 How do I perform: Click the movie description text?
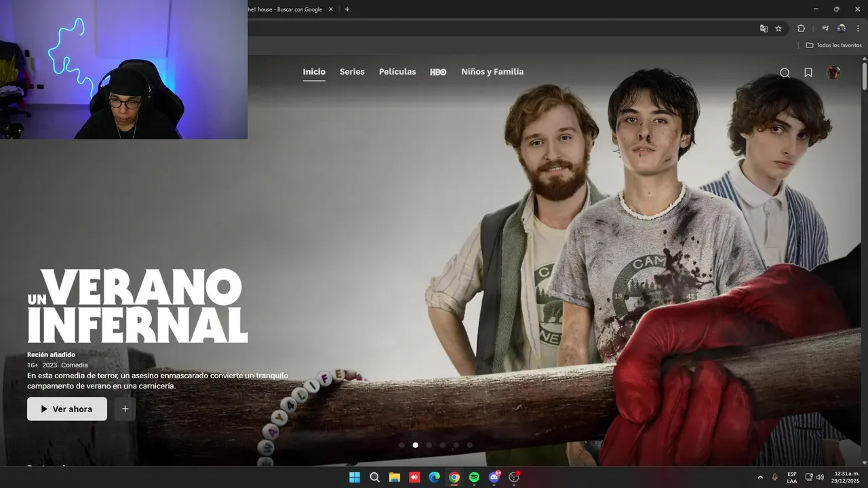click(158, 380)
